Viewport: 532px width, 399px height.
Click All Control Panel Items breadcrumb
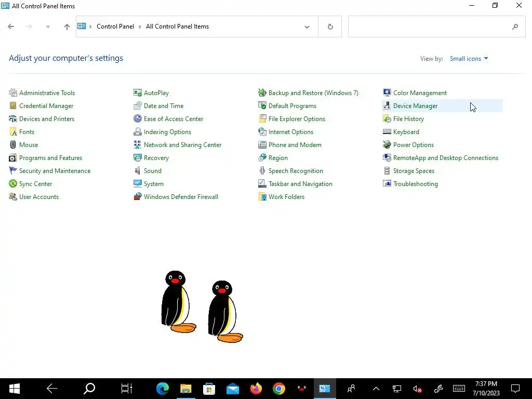[x=178, y=26]
